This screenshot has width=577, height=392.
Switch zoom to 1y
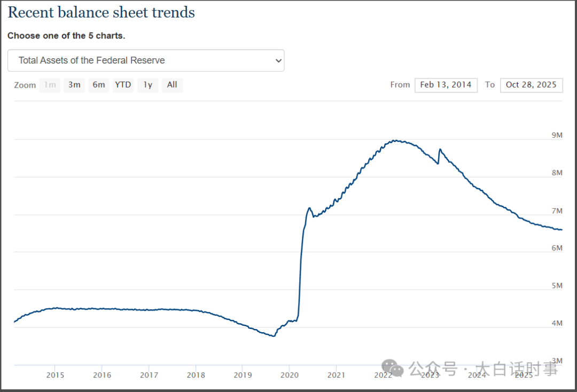pyautogui.click(x=148, y=85)
